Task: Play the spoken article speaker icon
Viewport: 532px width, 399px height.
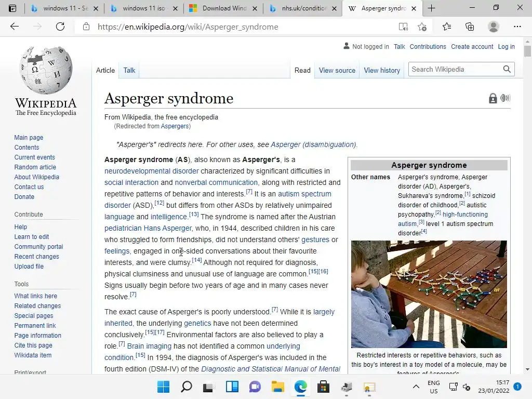Action: [505, 98]
